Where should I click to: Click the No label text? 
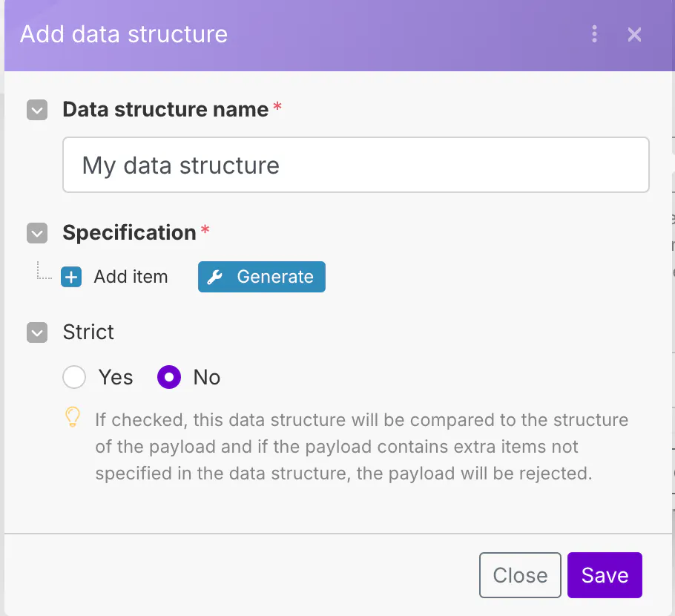[x=207, y=378]
